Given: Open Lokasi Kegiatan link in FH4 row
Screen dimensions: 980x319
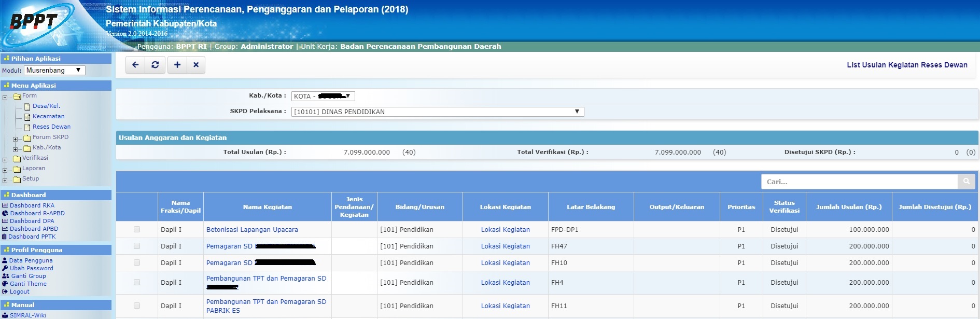Looking at the screenshot, I should click(505, 282).
